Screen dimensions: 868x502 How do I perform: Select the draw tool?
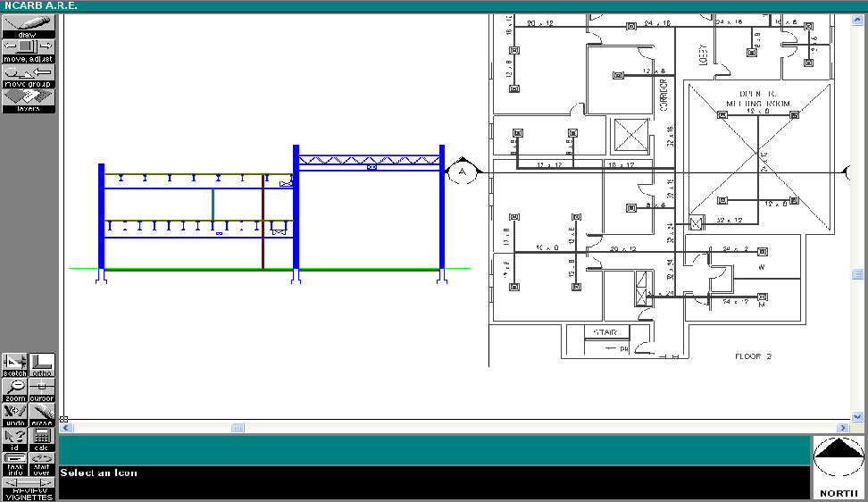pos(29,26)
